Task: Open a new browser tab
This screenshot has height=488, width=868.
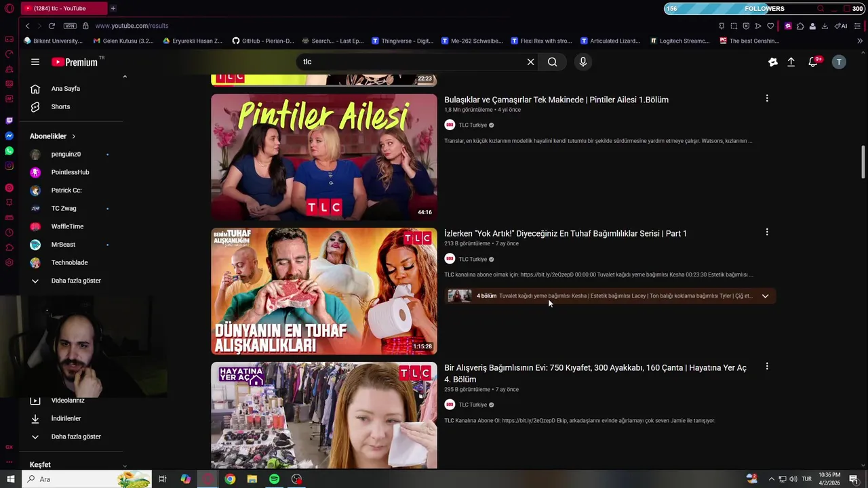Action: pos(113,8)
